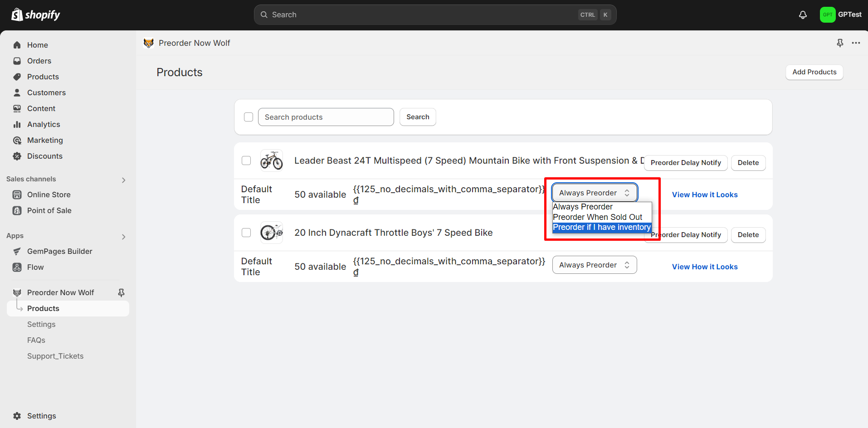
Task: Click the Shopify logo
Action: click(36, 15)
